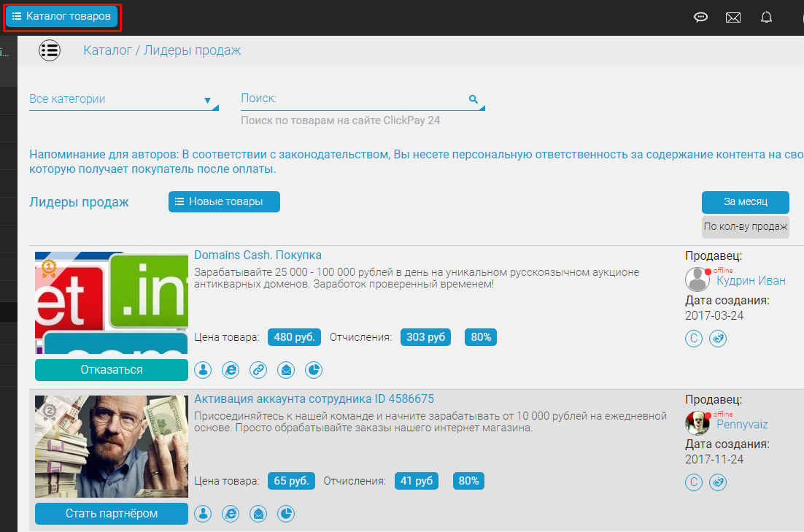Click the round list menu icon beside breadcrumb
804x532 pixels.
click(x=50, y=50)
